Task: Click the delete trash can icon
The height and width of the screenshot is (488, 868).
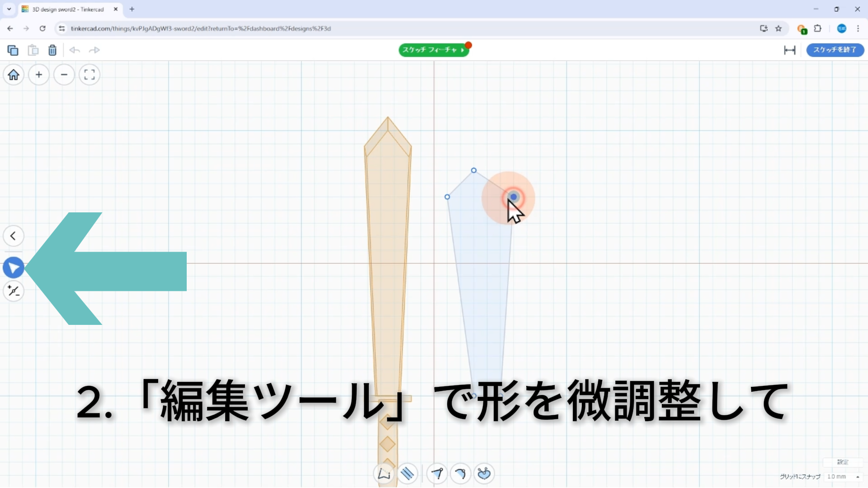Action: (52, 50)
